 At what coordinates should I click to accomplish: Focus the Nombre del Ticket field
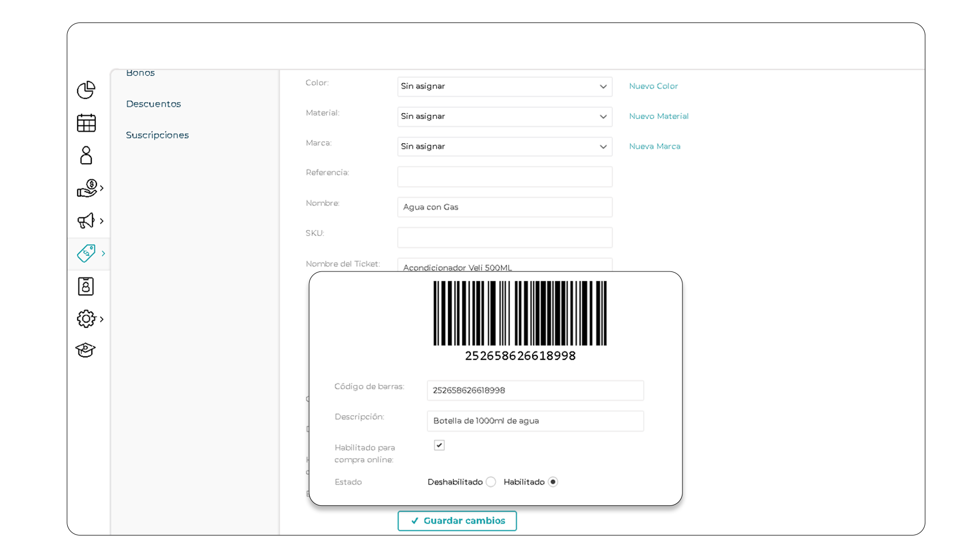[505, 265]
